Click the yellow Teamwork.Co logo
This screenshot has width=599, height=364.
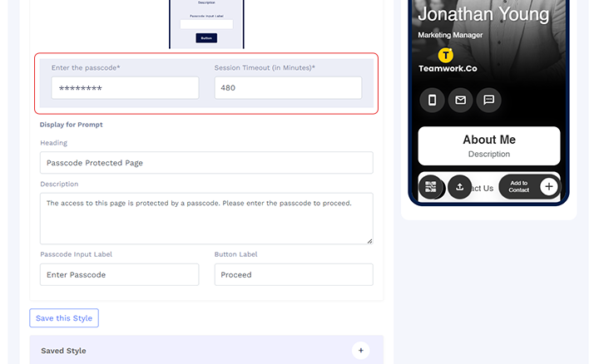445,56
